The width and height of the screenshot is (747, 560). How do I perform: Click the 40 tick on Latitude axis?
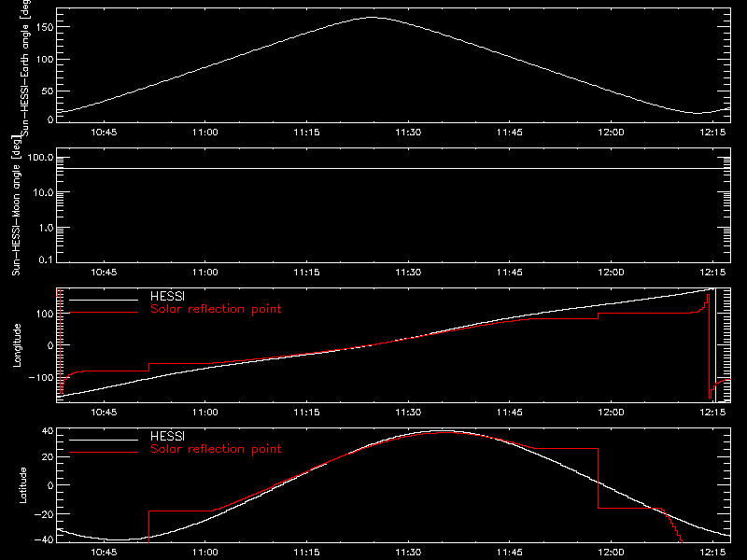click(x=48, y=431)
